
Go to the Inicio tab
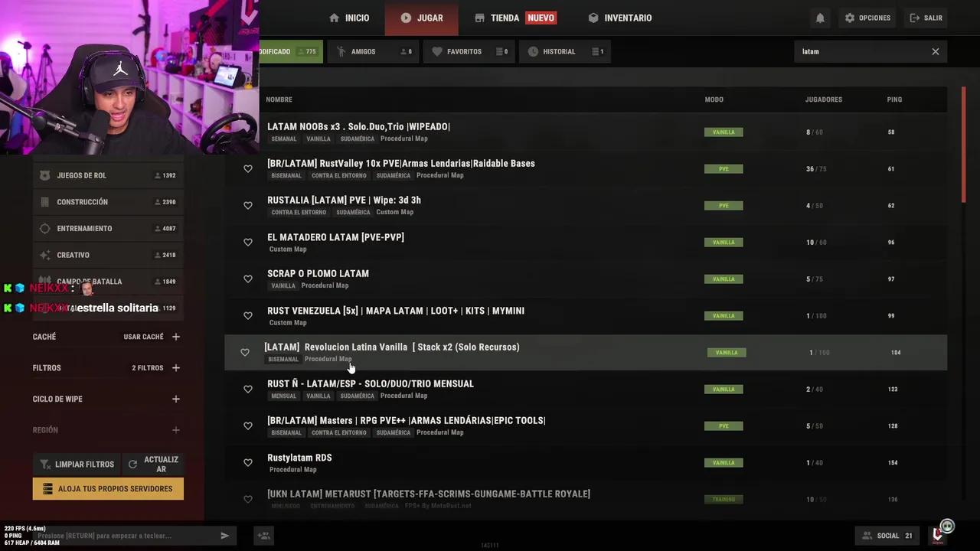point(349,18)
